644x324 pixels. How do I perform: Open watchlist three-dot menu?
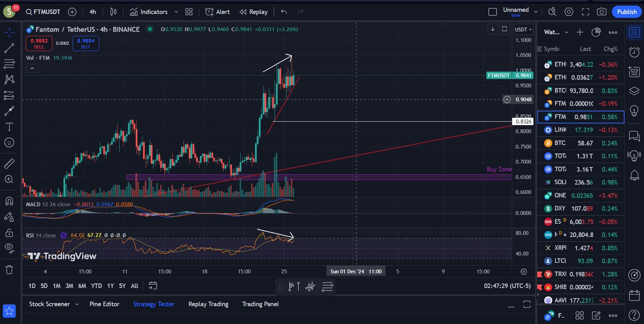pyautogui.click(x=612, y=32)
